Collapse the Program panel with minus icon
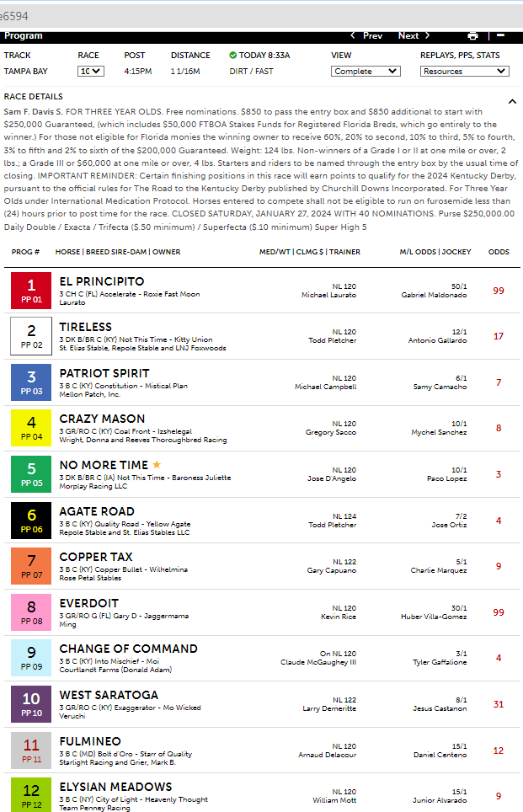Image resolution: width=523 pixels, height=812 pixels. click(500, 36)
